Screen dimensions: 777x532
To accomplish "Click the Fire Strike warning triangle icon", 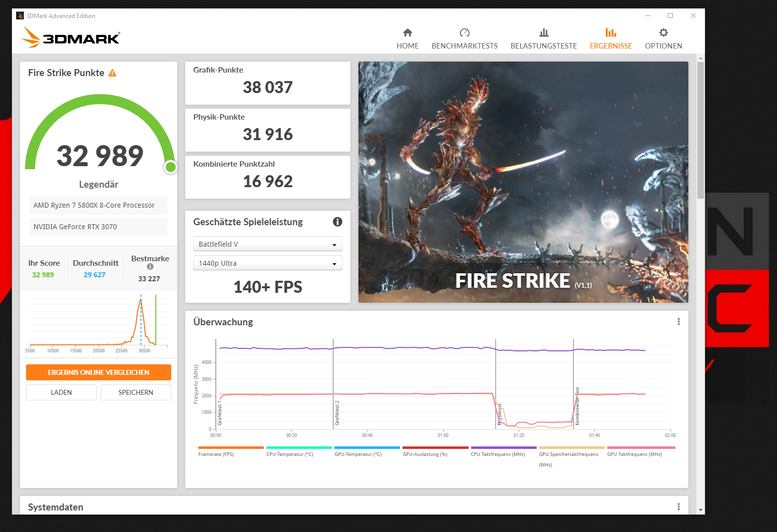I will click(113, 73).
